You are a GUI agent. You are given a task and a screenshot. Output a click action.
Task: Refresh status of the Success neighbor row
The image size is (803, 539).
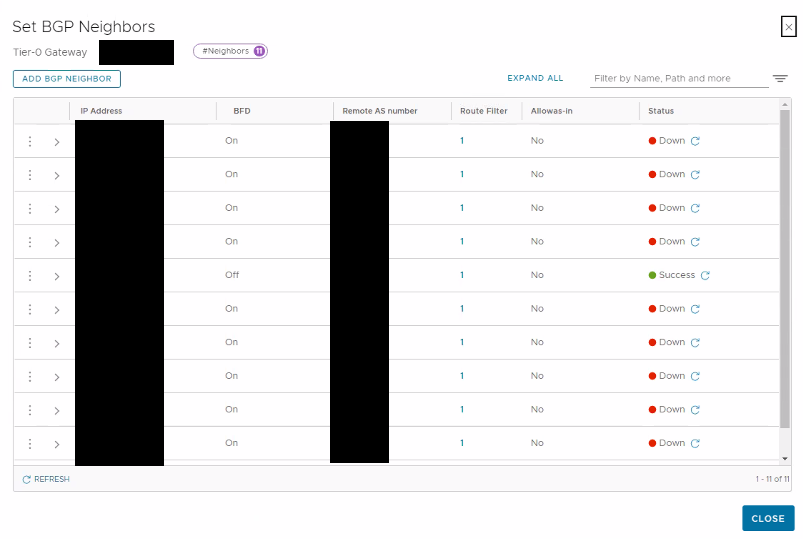point(705,275)
